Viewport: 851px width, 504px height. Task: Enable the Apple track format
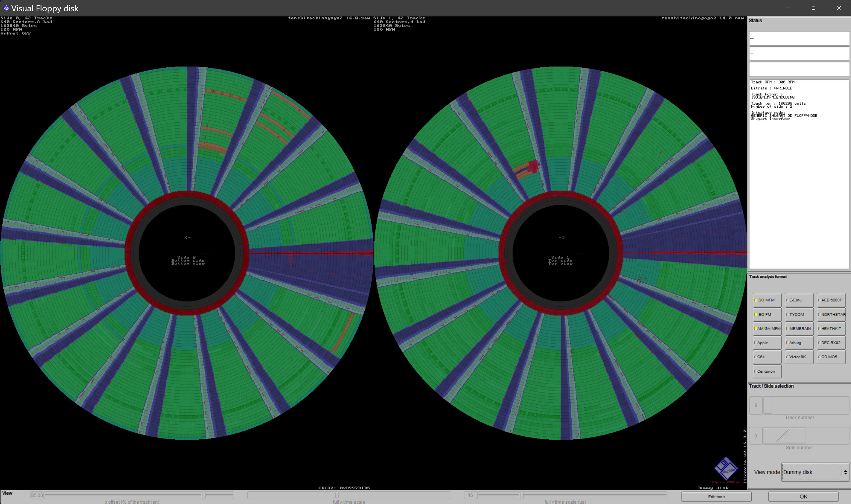tap(767, 343)
